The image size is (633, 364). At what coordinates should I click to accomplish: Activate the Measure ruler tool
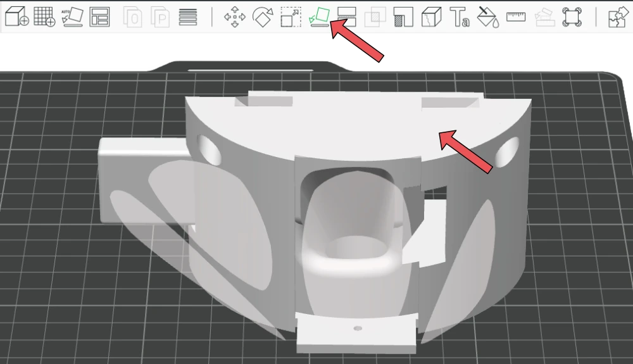tap(516, 17)
